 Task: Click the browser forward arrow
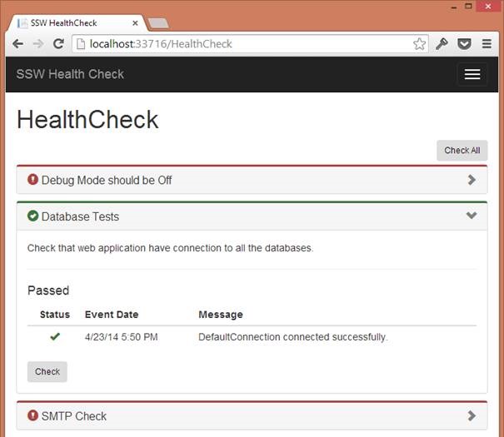coord(38,44)
